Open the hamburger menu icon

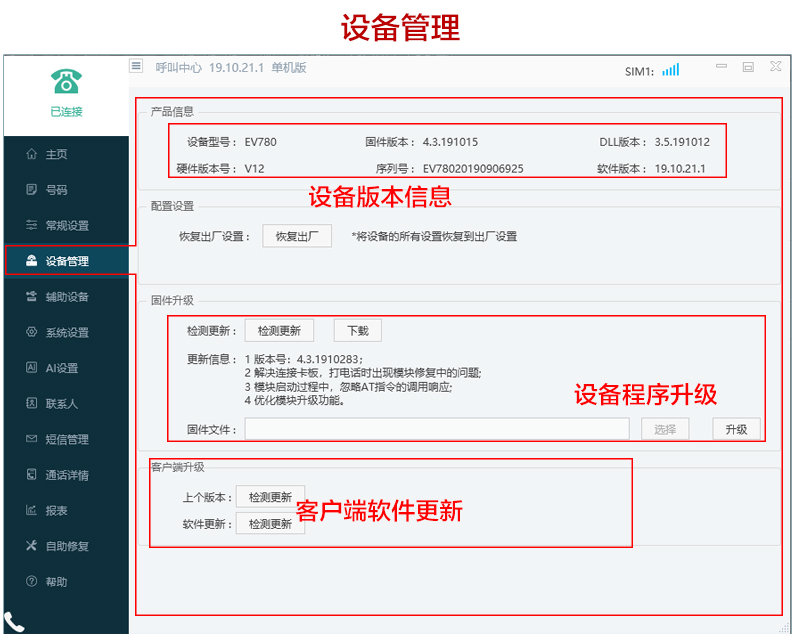click(x=136, y=66)
